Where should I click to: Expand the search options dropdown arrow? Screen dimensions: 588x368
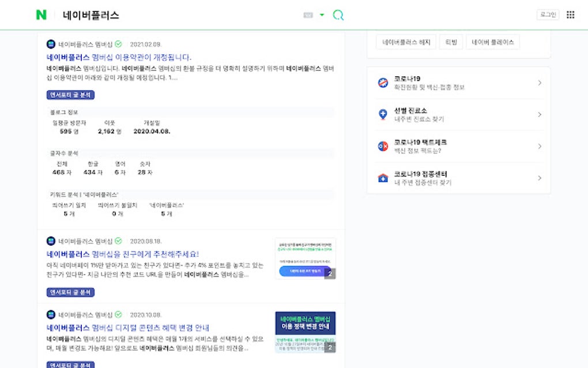[322, 15]
